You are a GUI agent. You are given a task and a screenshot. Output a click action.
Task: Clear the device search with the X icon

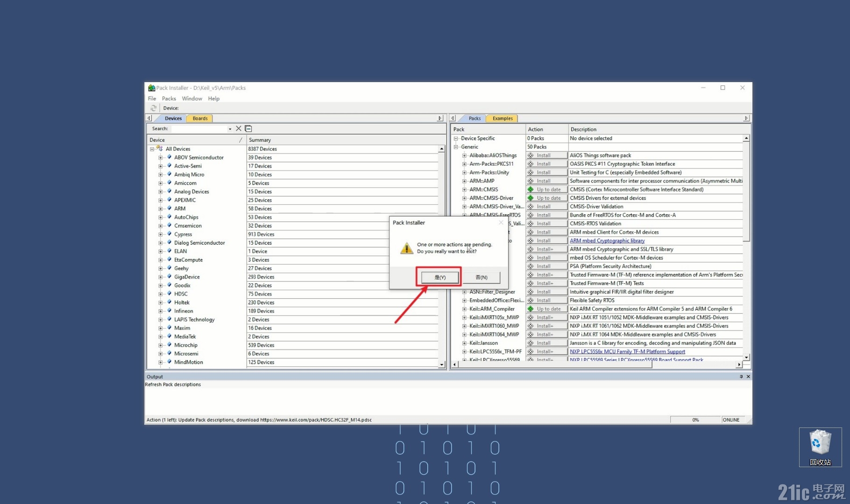[239, 128]
